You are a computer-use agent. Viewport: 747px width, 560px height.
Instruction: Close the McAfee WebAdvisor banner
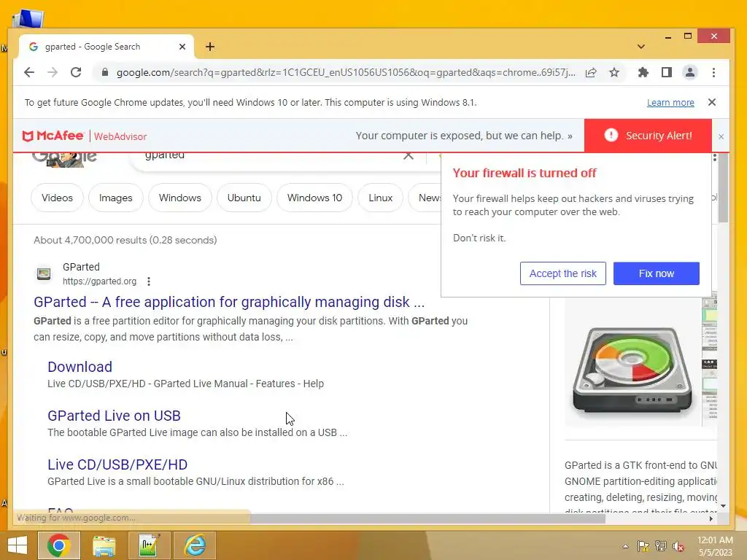[x=721, y=136]
